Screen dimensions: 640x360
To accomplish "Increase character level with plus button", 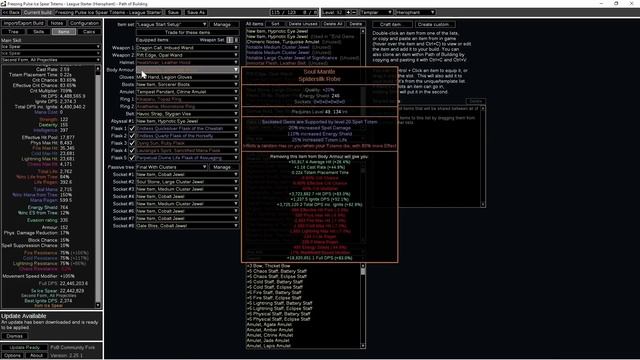I will [x=348, y=13].
